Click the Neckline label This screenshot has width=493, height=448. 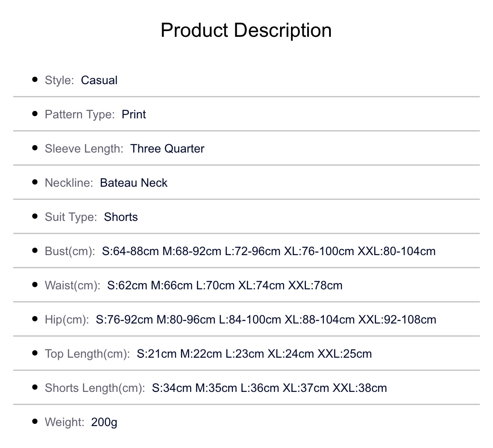point(69,183)
